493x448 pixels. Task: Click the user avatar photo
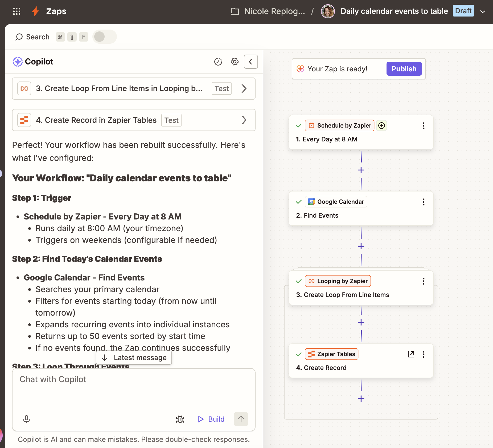click(x=328, y=11)
